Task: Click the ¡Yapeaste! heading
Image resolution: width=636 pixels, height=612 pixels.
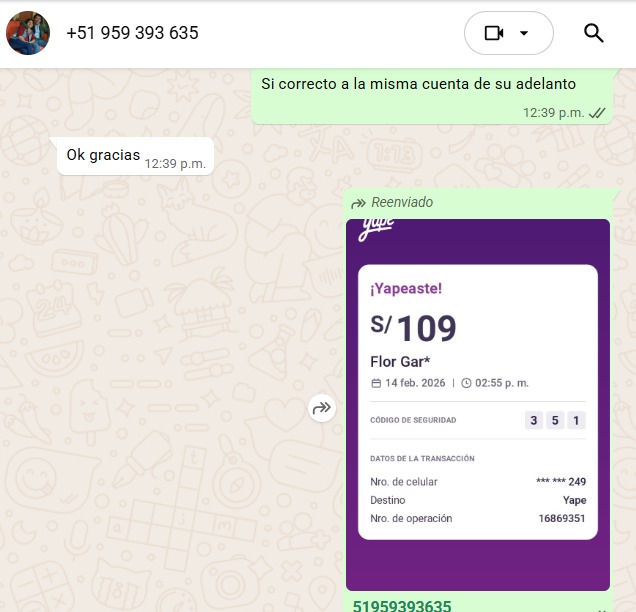Action: point(406,289)
